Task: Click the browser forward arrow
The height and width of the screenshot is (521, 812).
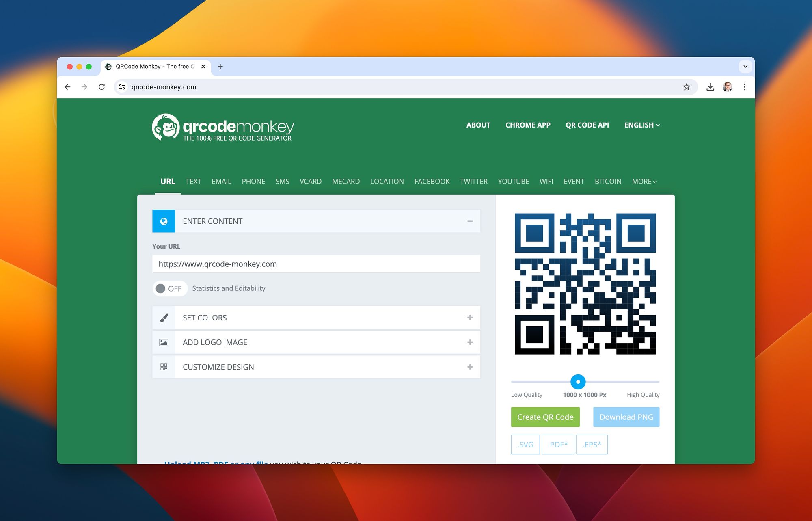Action: (x=84, y=87)
